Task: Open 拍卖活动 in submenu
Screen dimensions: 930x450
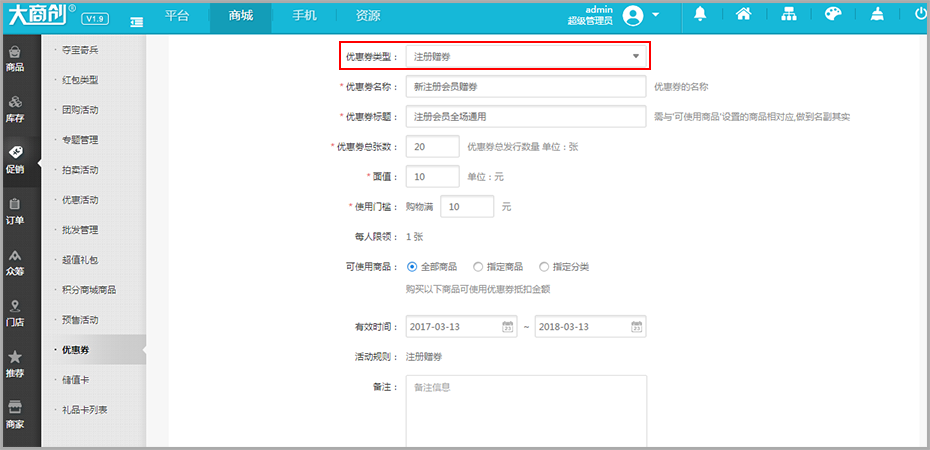Action: (80, 170)
